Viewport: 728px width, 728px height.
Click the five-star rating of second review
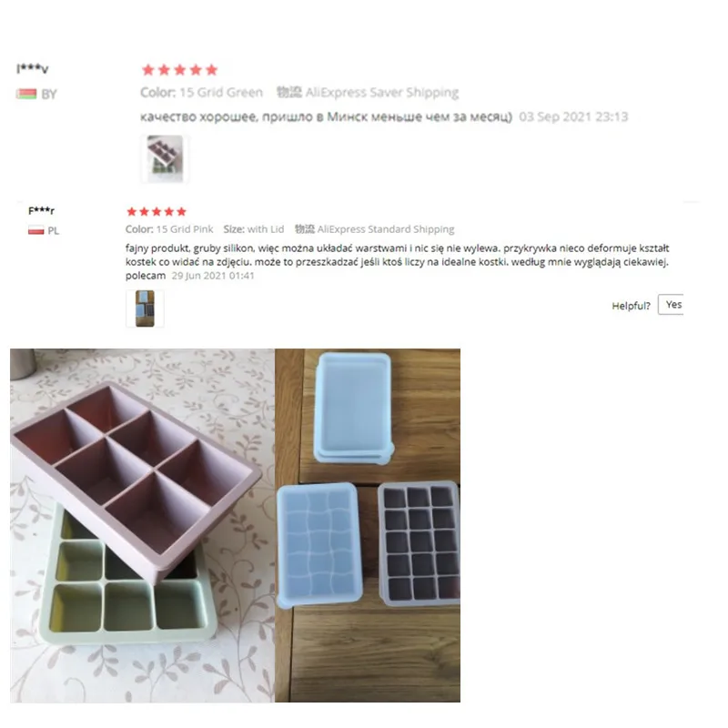pos(157,212)
